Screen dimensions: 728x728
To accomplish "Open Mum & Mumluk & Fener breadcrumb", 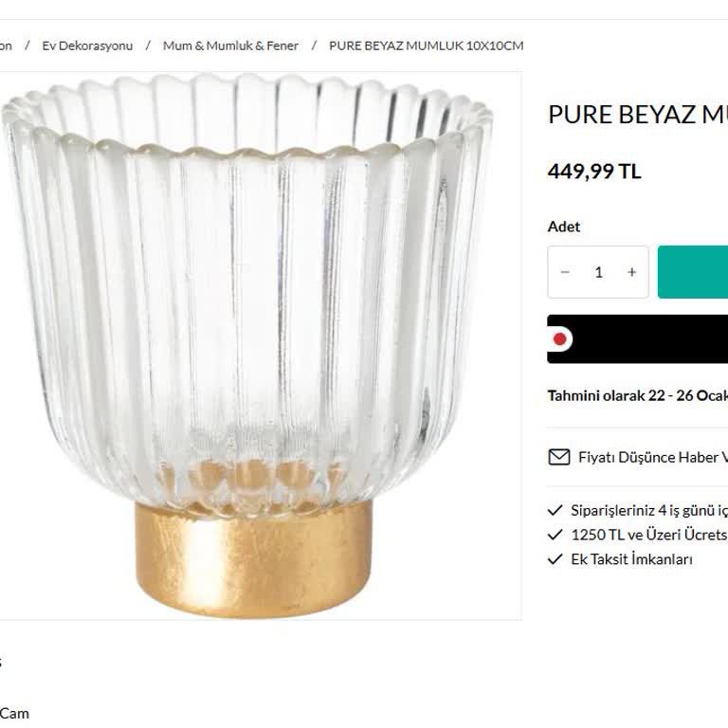I will point(230,45).
